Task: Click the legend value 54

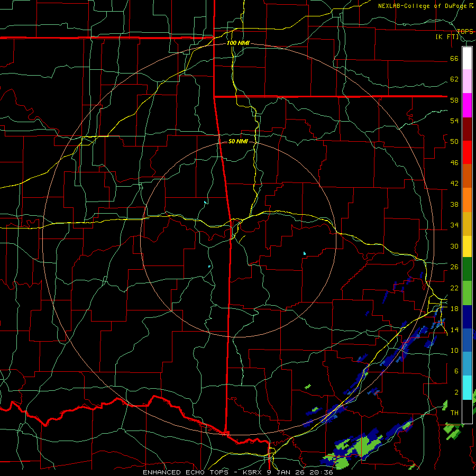Action: pyautogui.click(x=454, y=121)
